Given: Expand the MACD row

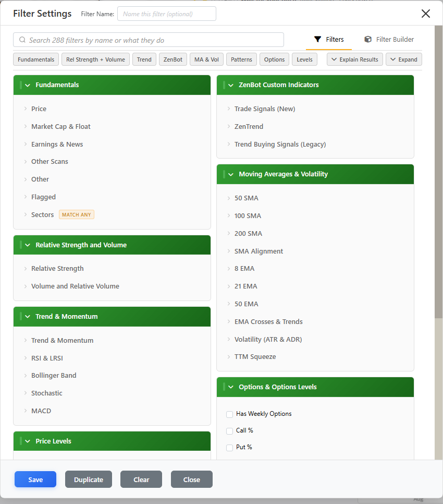Looking at the screenshot, I should tap(112, 411).
